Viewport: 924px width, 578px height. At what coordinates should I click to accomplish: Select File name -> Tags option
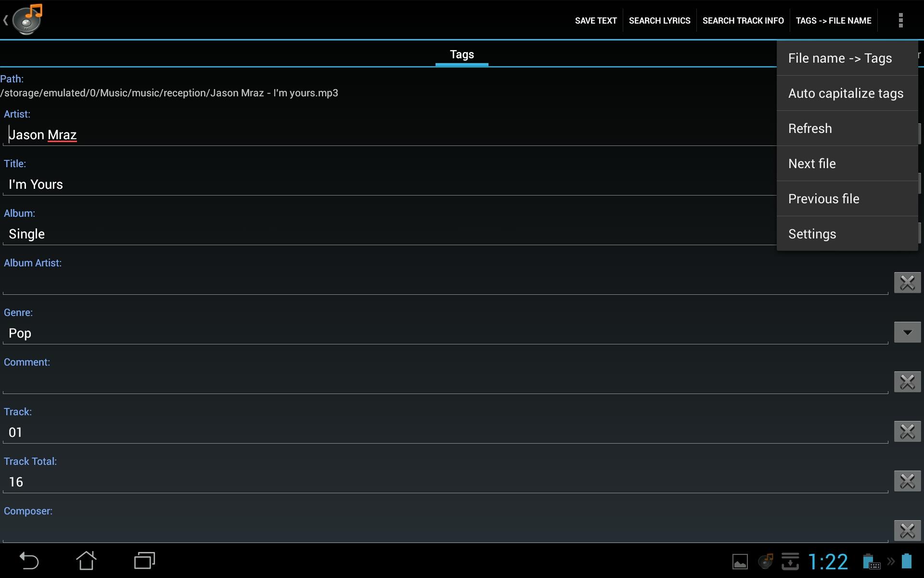(x=840, y=58)
